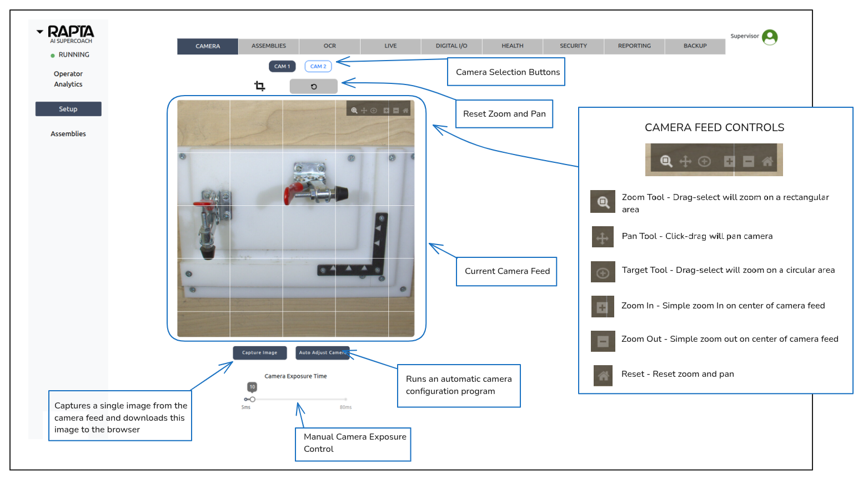Viewport: 868px width, 483px height.
Task: Click Zoom In plus icon on the camera feed
Action: [387, 111]
